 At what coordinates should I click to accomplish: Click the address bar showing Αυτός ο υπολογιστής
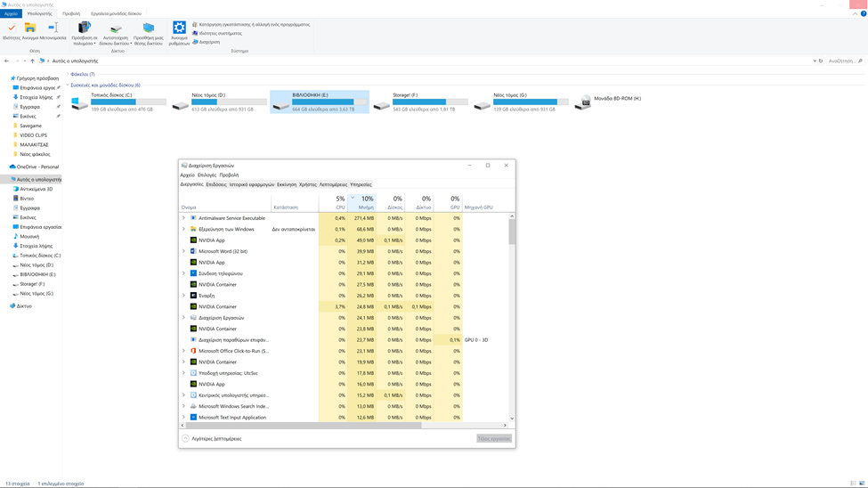pos(426,61)
